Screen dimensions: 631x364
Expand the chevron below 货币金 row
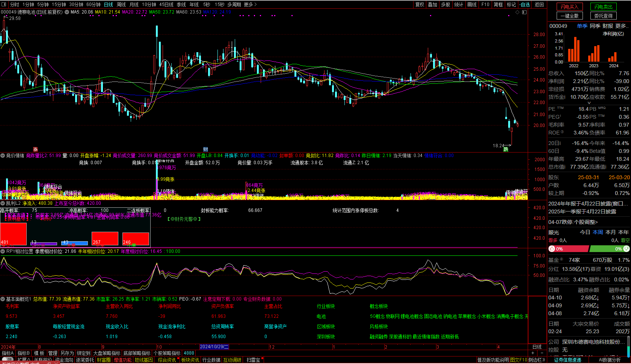click(x=589, y=103)
